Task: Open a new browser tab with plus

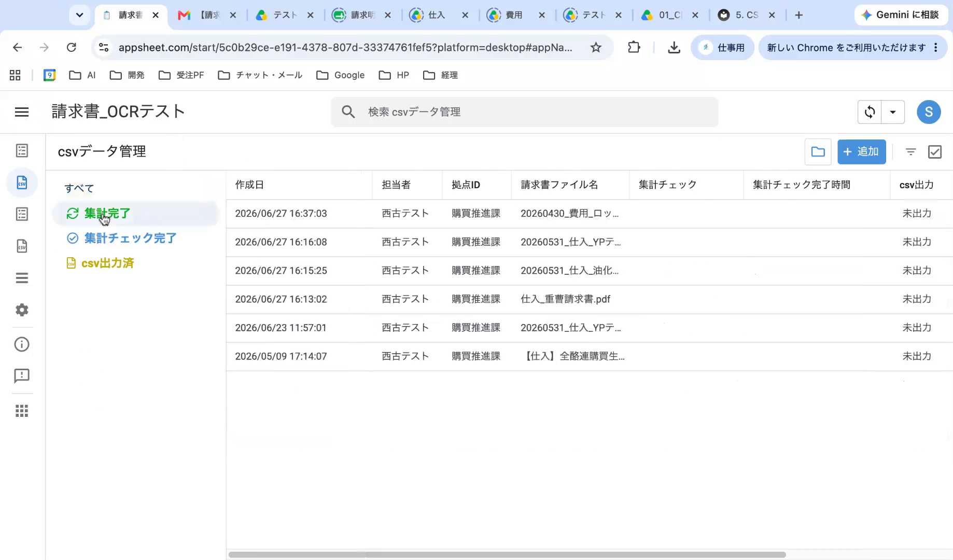Action: 798,15
